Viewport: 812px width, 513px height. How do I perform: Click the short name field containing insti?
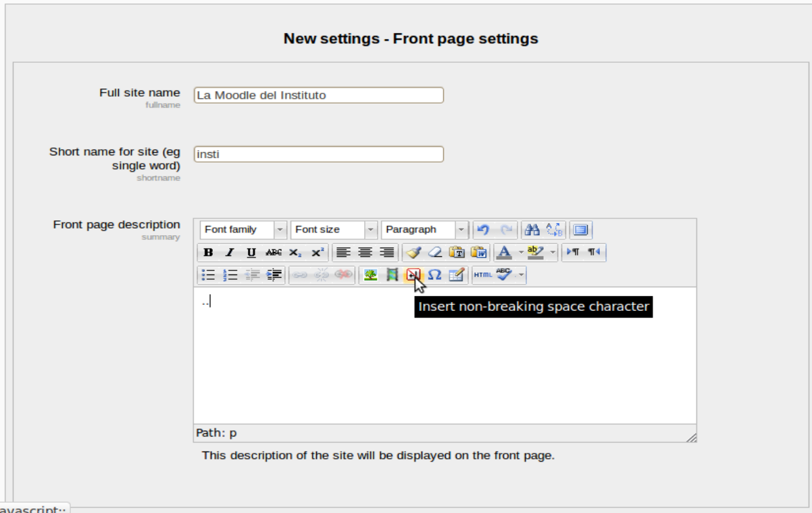318,154
